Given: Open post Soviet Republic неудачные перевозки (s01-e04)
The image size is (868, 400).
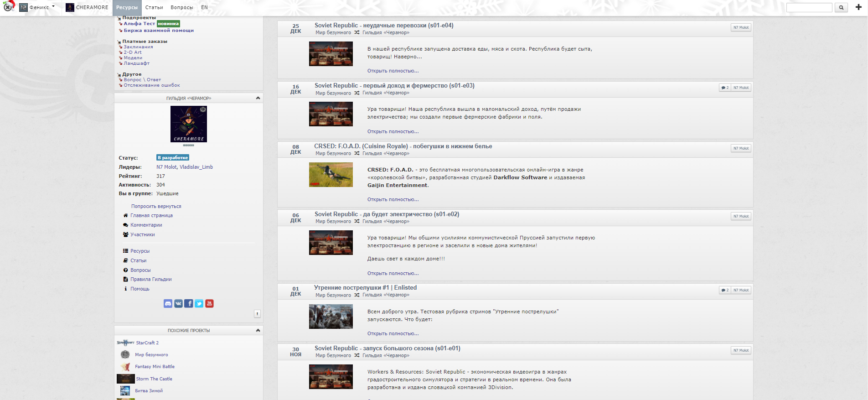Looking at the screenshot, I should [384, 26].
